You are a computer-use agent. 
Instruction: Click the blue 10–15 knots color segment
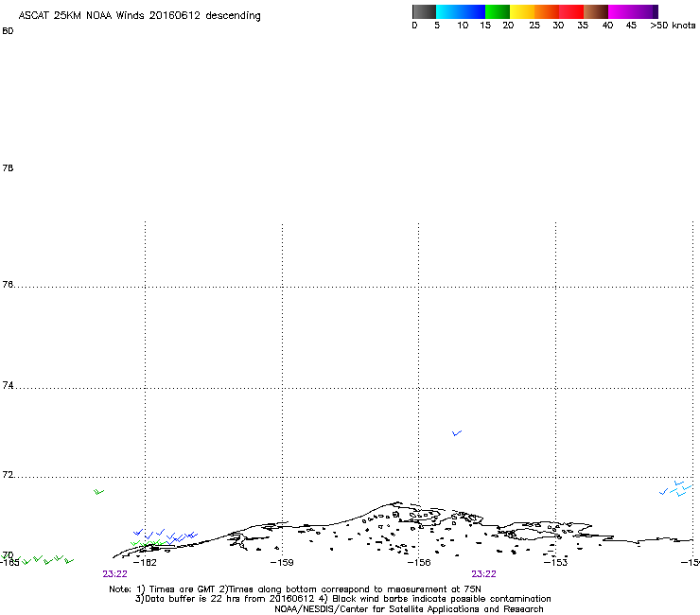pos(473,11)
